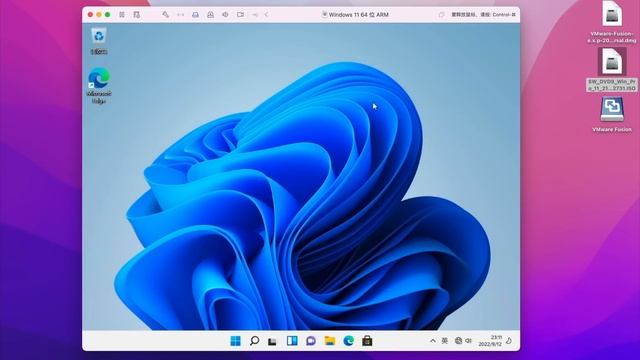Viewport: 640px width, 360px height.
Task: Open VM settings with the wrench icon
Action: tap(165, 15)
